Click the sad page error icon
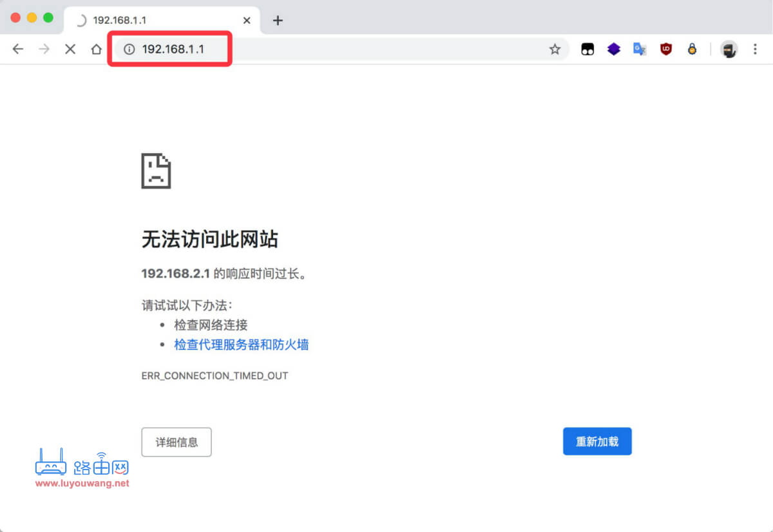The image size is (773, 532). (x=155, y=169)
